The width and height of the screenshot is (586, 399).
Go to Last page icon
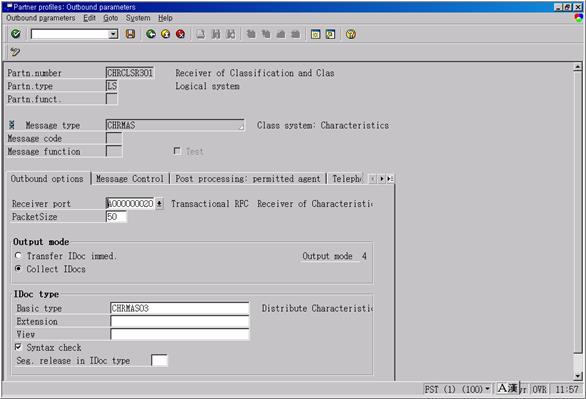295,34
